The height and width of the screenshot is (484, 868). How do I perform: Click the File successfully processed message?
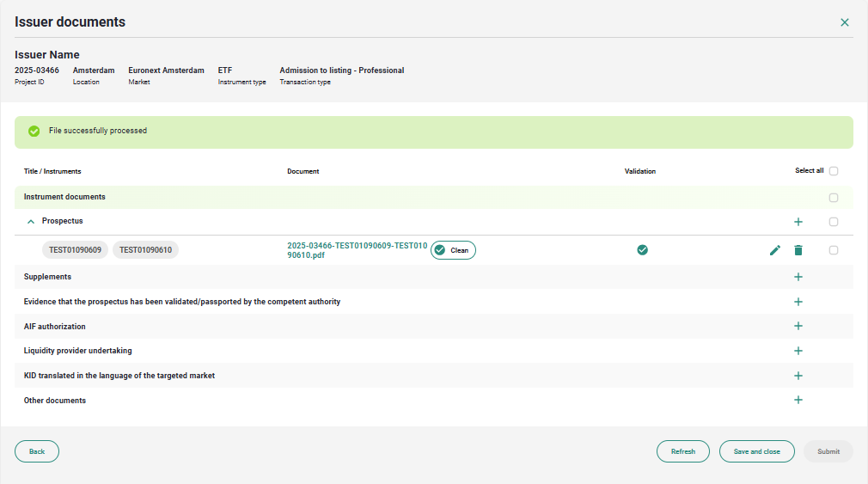click(98, 131)
